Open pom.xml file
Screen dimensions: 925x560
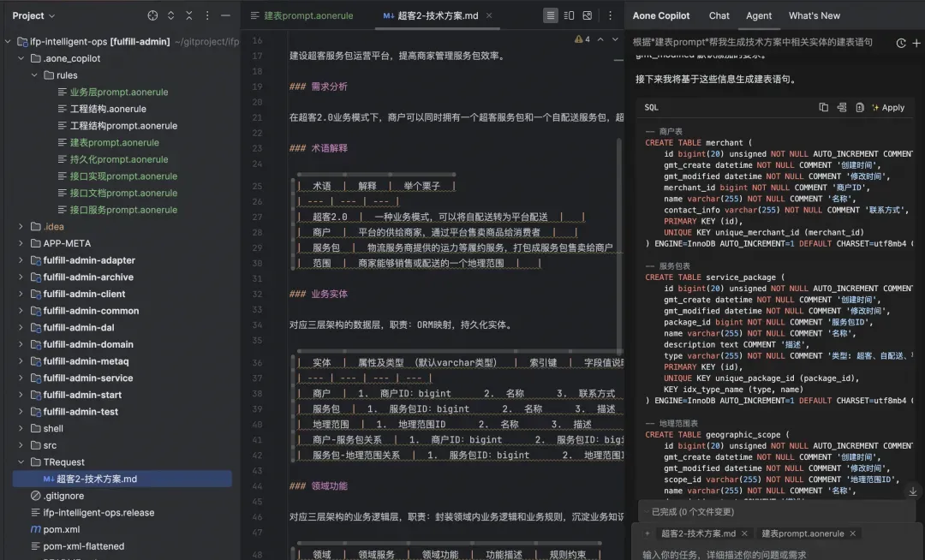point(61,529)
